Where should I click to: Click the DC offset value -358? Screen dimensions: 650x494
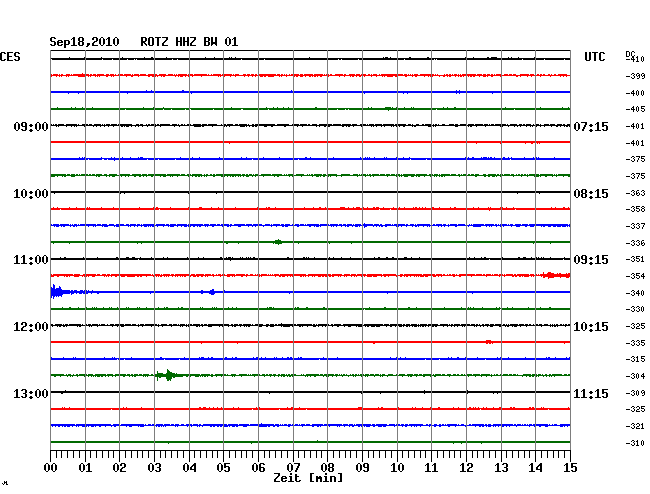[x=635, y=209]
